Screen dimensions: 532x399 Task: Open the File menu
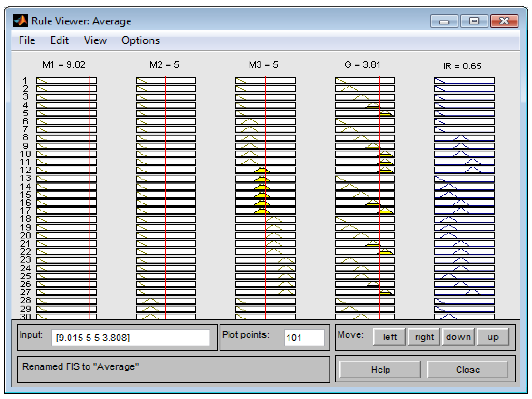click(27, 40)
